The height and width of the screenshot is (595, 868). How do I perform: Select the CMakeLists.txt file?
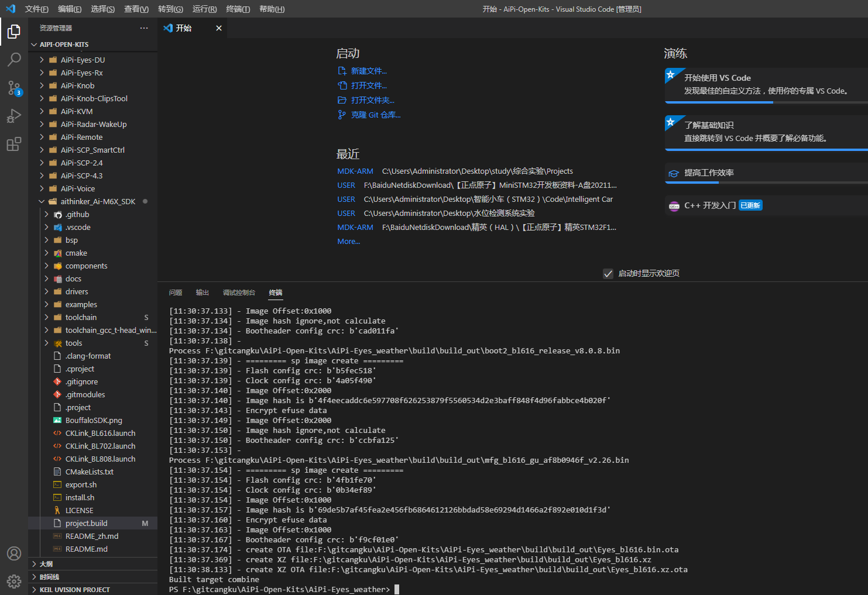(92, 472)
